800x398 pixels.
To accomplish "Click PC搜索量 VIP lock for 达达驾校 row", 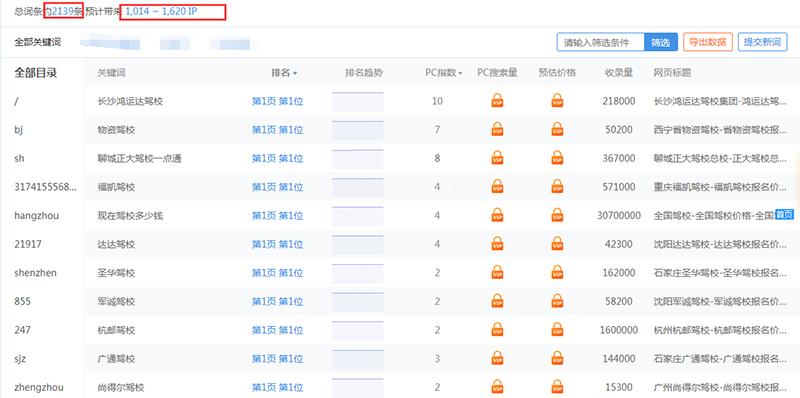I will click(x=497, y=244).
